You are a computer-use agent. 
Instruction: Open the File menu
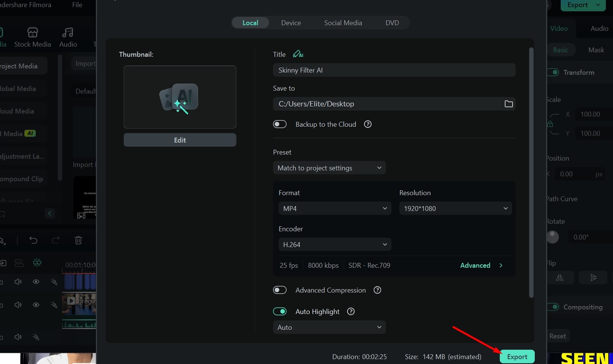click(77, 5)
